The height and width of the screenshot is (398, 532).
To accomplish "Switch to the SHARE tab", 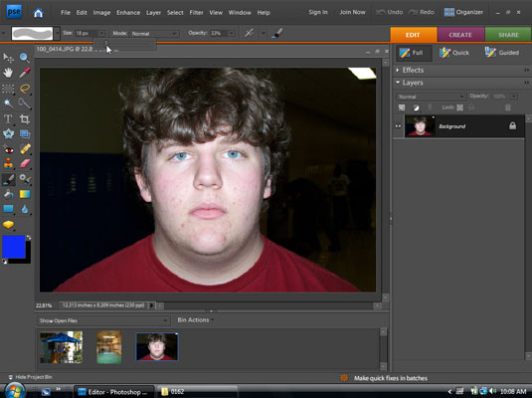I will (508, 35).
